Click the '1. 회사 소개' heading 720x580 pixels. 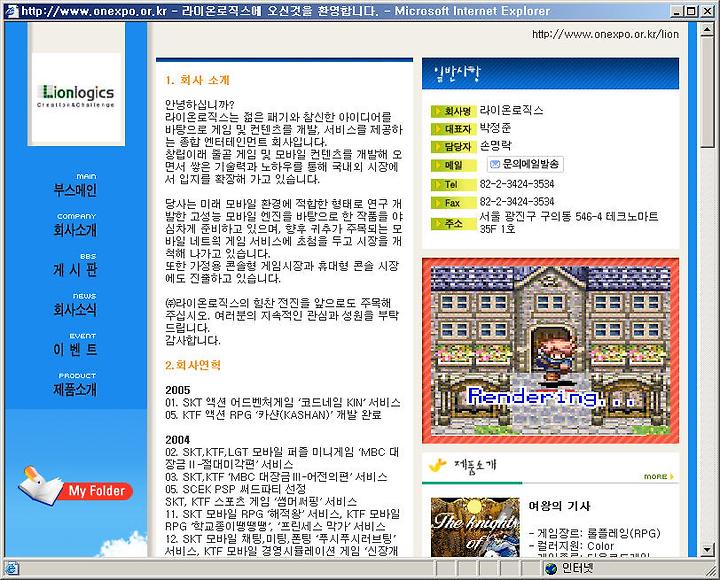tap(197, 80)
